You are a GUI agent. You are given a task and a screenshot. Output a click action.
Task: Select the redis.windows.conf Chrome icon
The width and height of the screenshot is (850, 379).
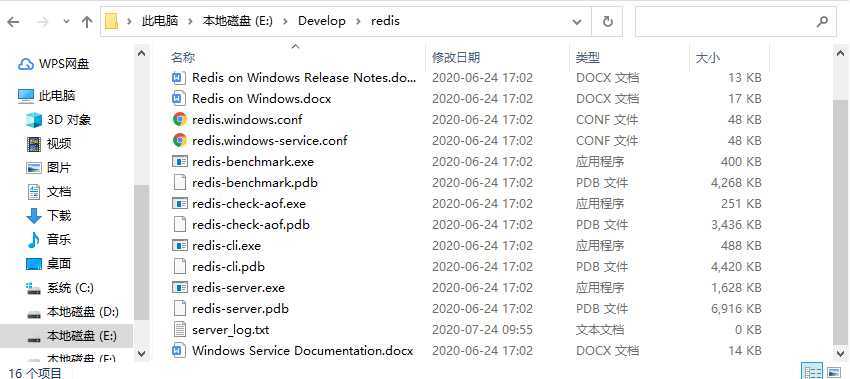[x=179, y=119]
